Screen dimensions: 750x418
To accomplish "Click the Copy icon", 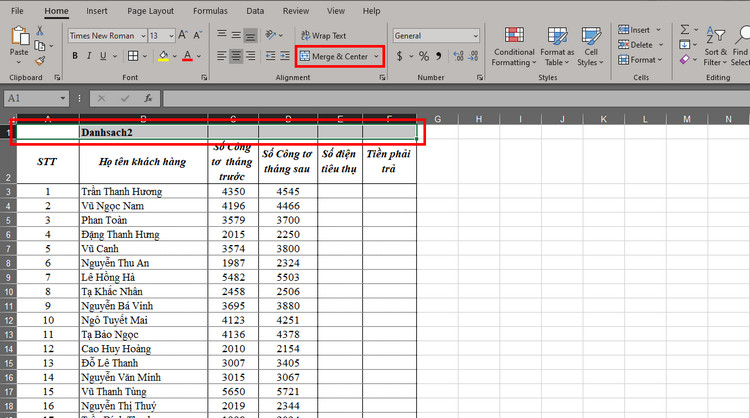I will click(x=40, y=46).
